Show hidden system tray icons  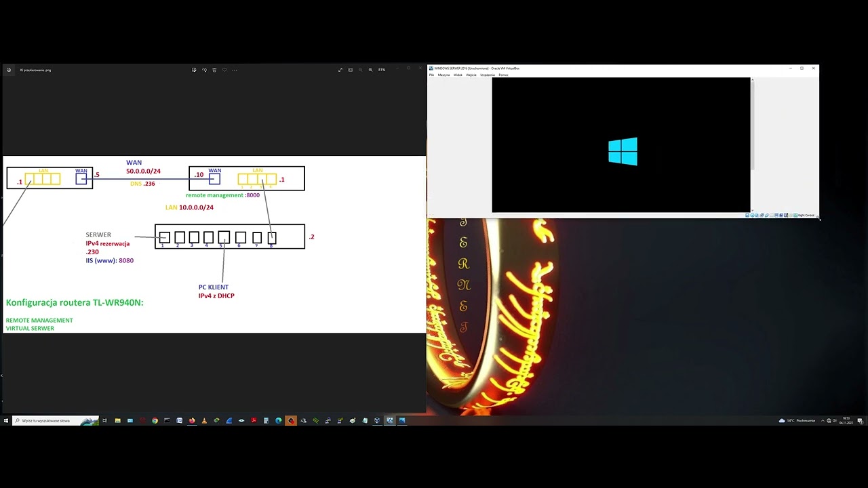[823, 420]
